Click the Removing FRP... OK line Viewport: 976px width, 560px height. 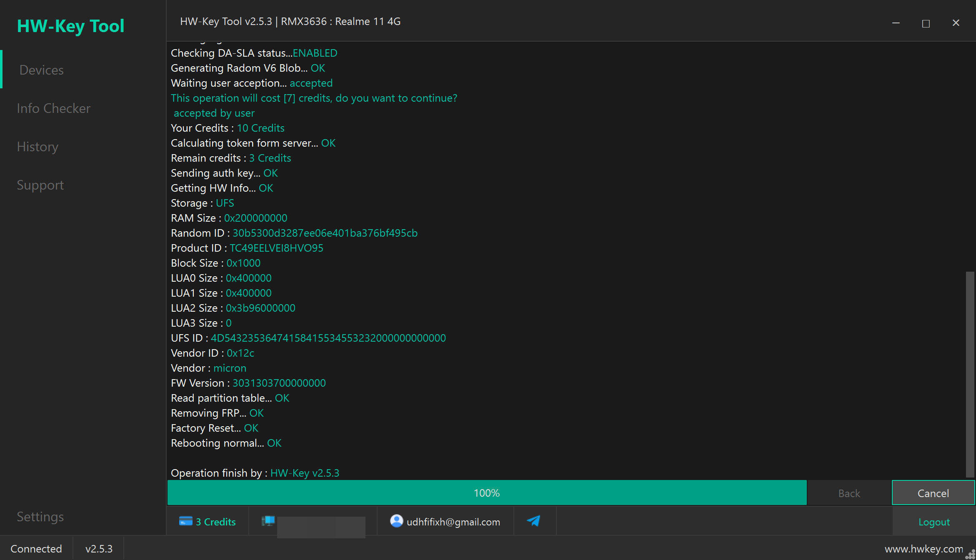pos(218,413)
